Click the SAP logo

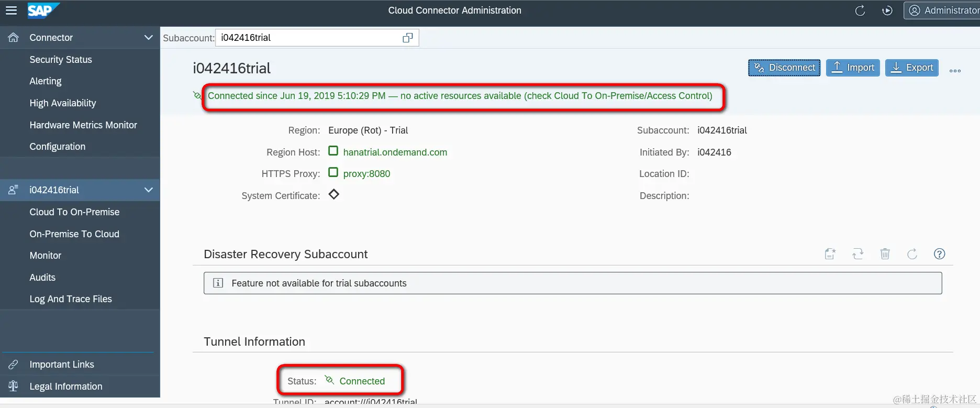pos(43,10)
